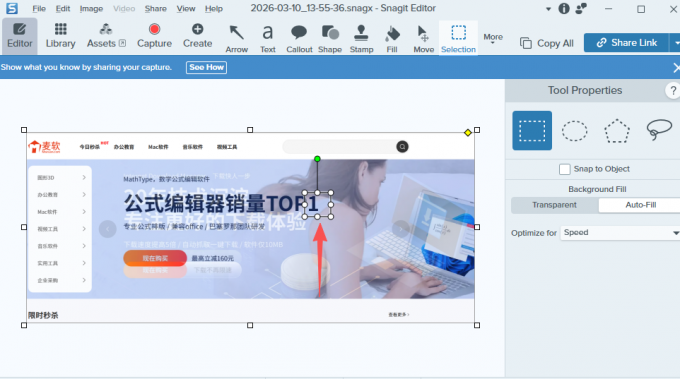This screenshot has height=379, width=680.
Task: Click the account profile icon
Action: point(581,8)
